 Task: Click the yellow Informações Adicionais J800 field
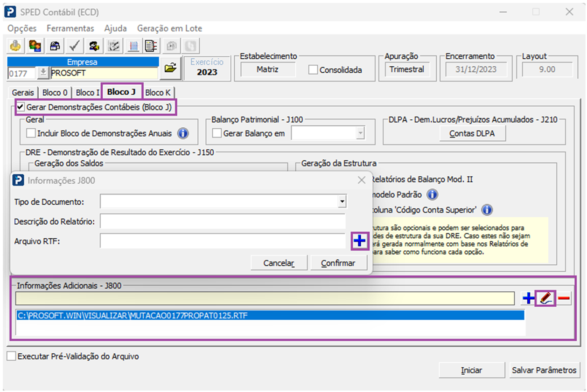(266, 298)
